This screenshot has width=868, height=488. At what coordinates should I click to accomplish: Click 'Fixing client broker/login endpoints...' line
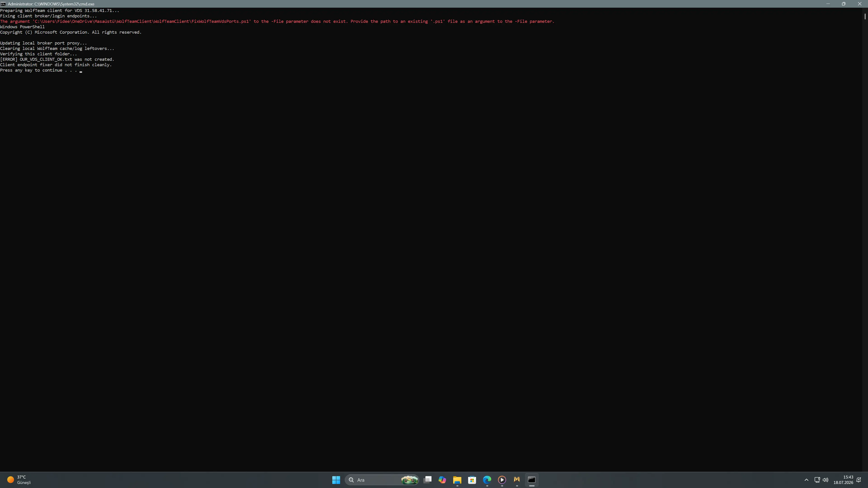[49, 16]
